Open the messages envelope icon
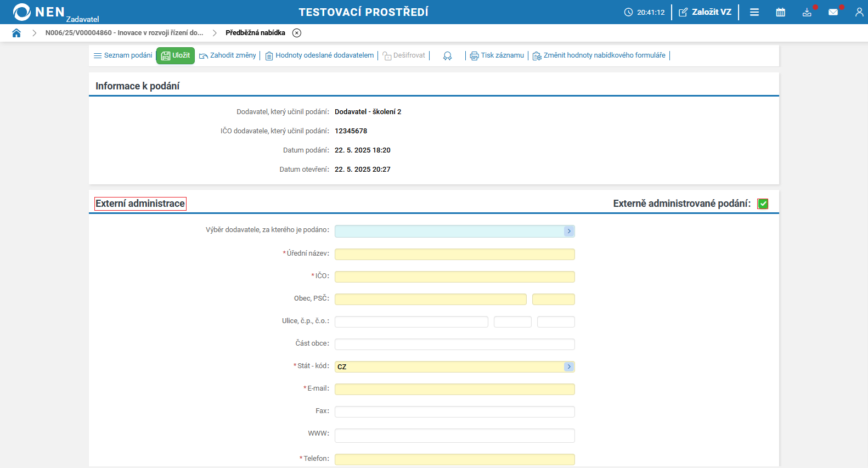This screenshot has width=868, height=468. click(833, 12)
